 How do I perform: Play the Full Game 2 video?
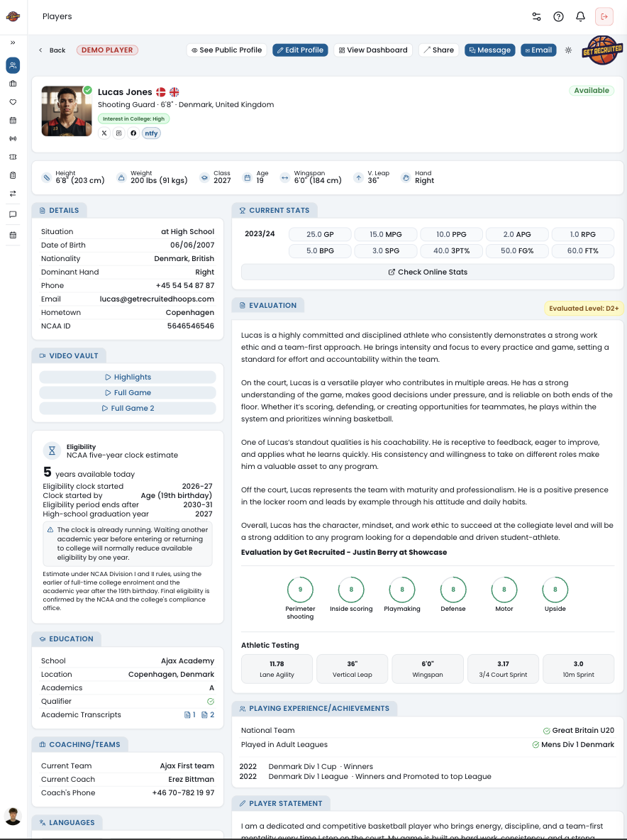(x=128, y=408)
